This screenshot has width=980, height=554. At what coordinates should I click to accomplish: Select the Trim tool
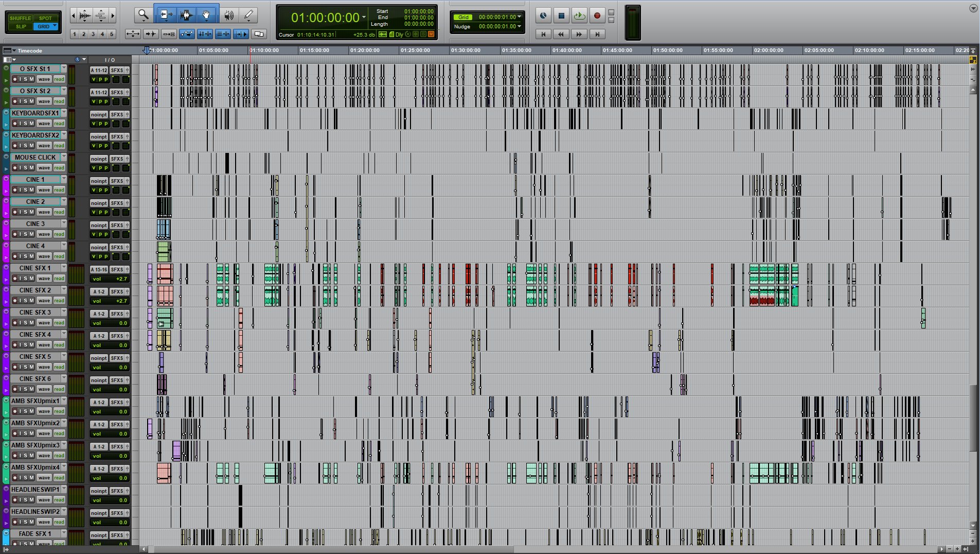pos(166,15)
